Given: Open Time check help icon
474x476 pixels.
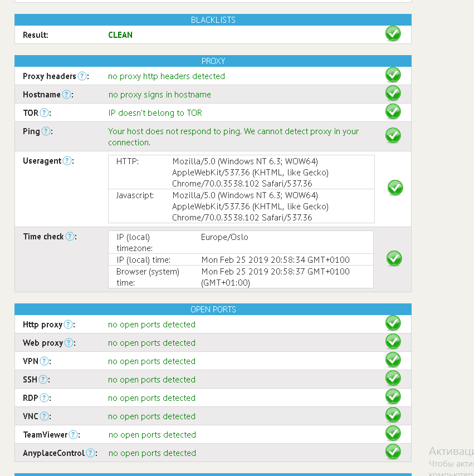Looking at the screenshot, I should pos(70,237).
